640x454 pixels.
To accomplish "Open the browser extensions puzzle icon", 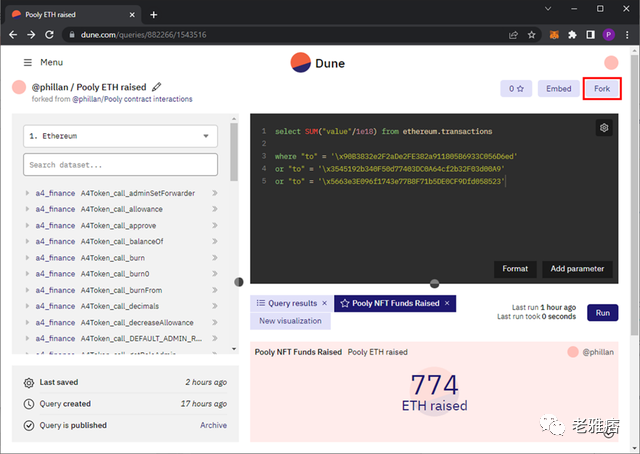I will pos(572,35).
